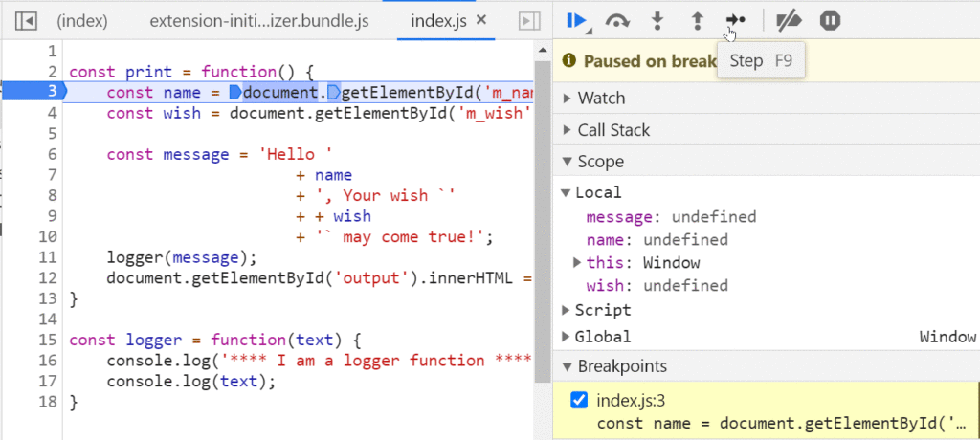Expand the Global scope
This screenshot has width=980, height=440.
tap(565, 337)
